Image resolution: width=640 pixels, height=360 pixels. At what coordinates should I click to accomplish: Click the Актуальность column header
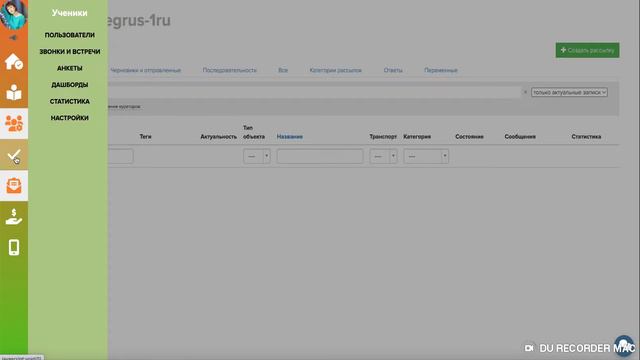218,137
